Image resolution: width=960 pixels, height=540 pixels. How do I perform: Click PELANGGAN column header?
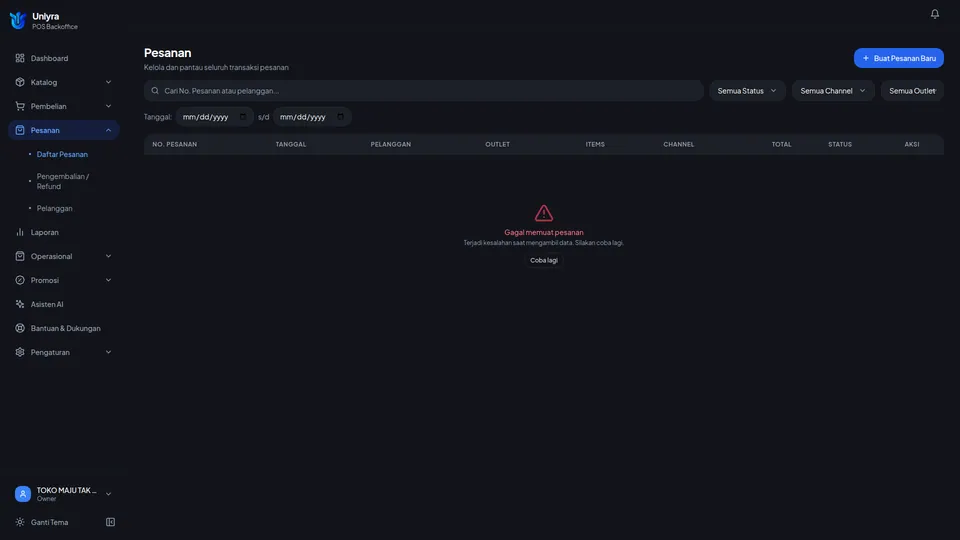pos(391,144)
